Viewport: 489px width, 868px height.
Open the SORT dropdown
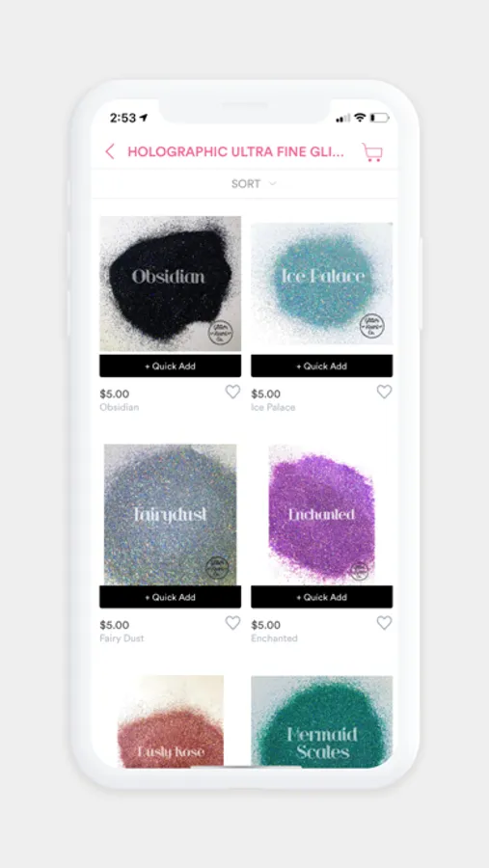(x=245, y=184)
